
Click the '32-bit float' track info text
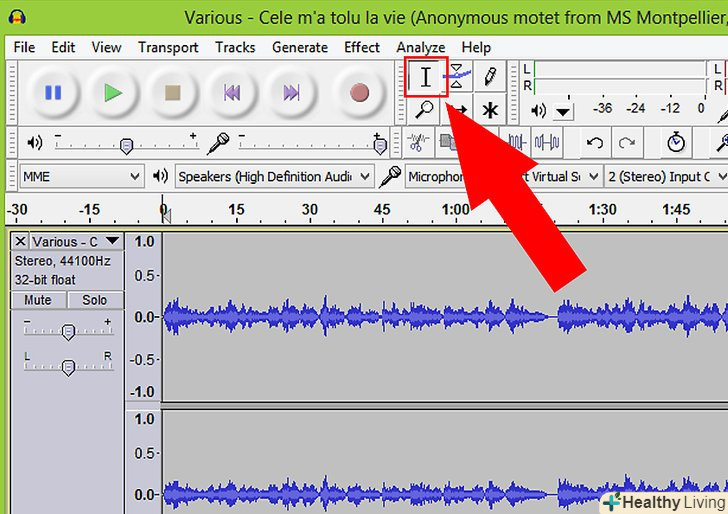click(45, 280)
